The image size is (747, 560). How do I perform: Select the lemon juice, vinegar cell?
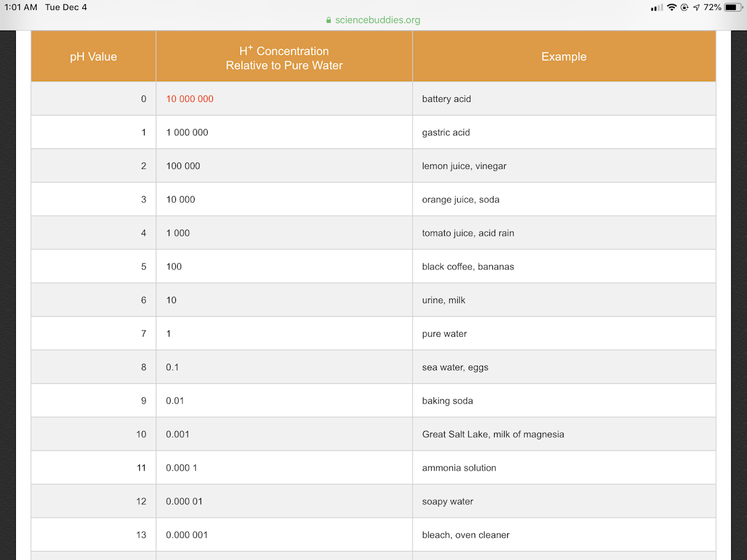tap(464, 166)
